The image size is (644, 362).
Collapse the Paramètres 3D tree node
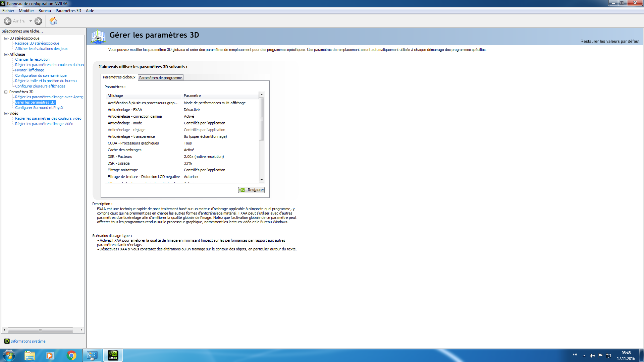coord(6,92)
